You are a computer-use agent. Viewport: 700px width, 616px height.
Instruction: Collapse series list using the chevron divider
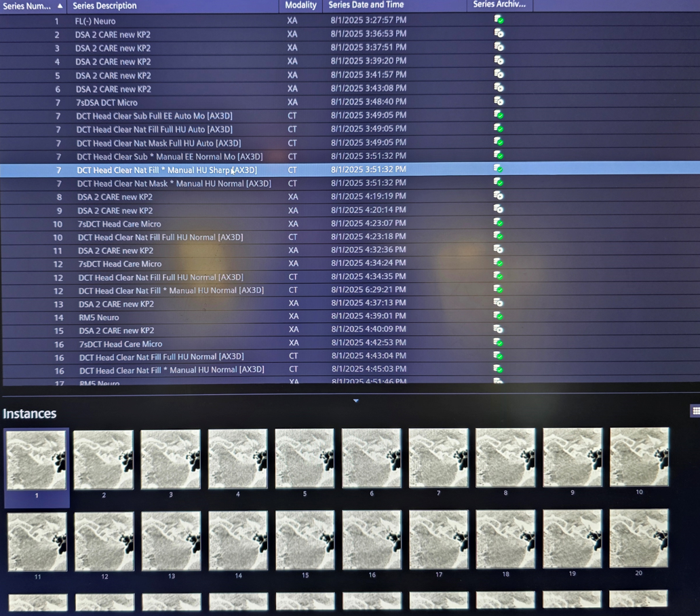356,401
